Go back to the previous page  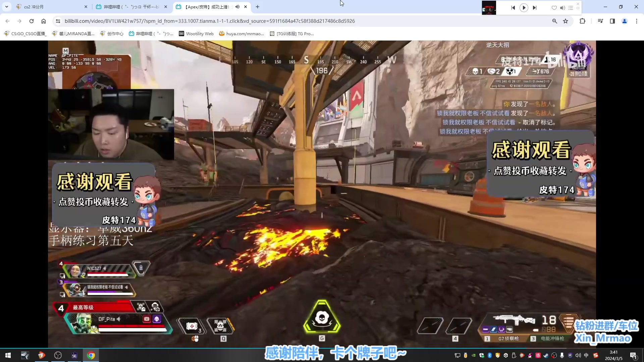pyautogui.click(x=7, y=21)
